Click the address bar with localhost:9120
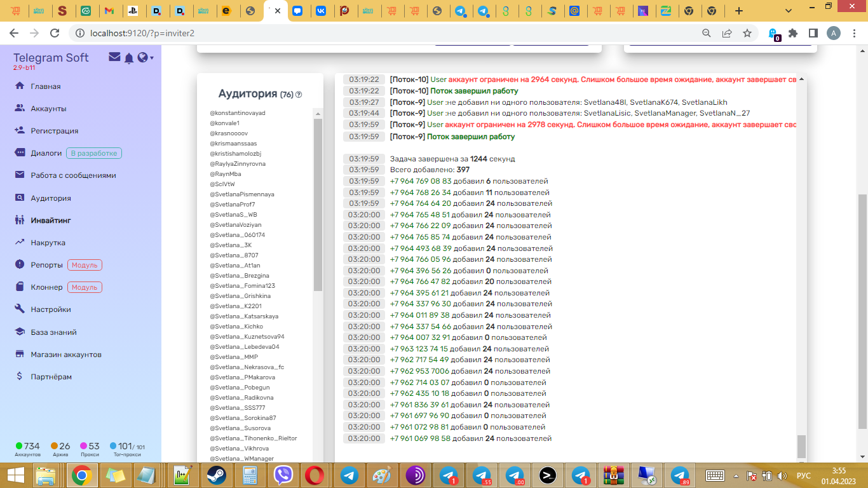 tap(381, 33)
